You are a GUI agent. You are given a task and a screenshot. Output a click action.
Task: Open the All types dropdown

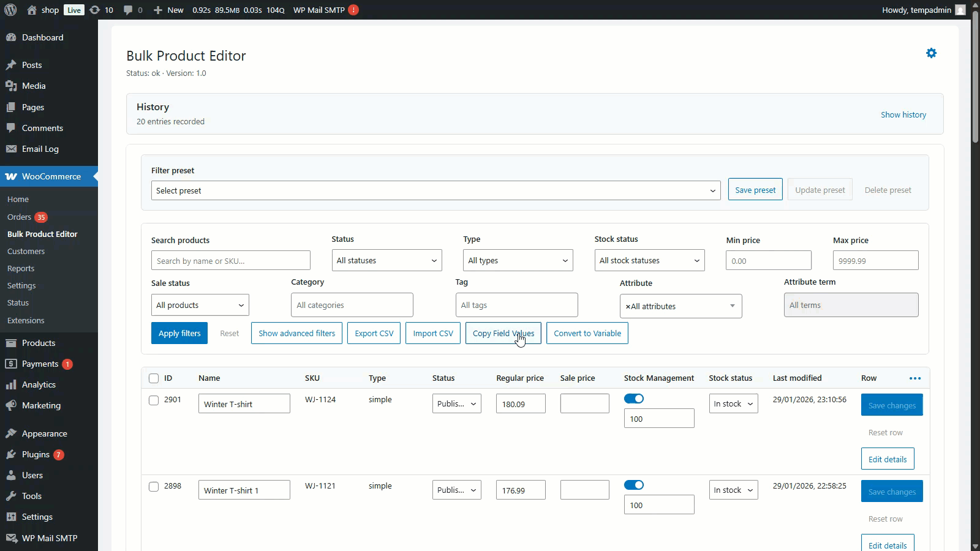pos(518,261)
